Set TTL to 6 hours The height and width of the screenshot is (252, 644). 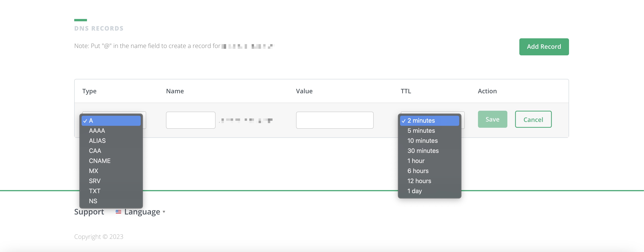click(x=429, y=171)
